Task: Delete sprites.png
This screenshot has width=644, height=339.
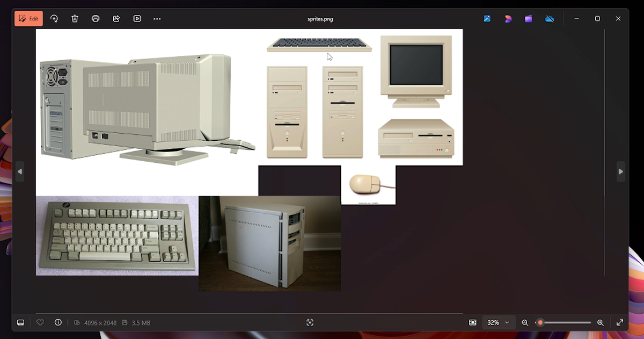Action: click(x=75, y=18)
